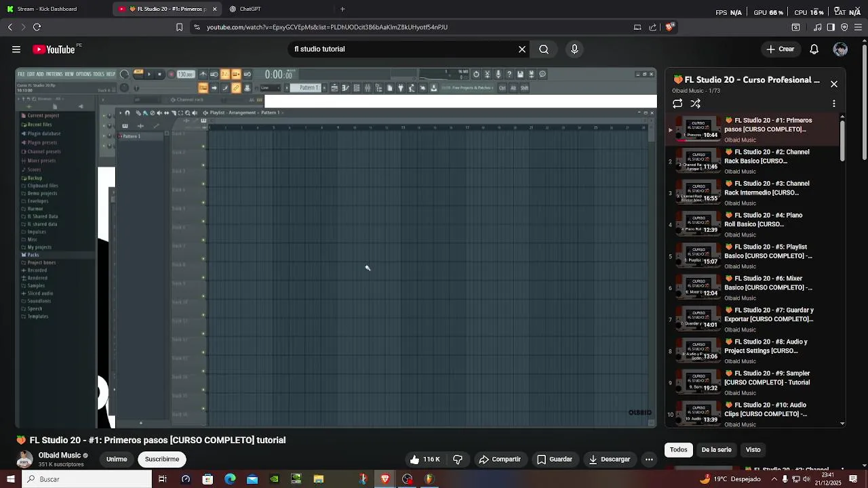Click the playlist panel scrollbar
Image resolution: width=868 pixels, height=488 pixels.
[x=843, y=139]
